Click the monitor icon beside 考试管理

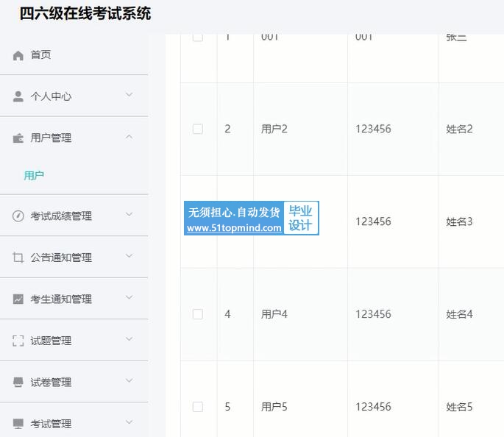pos(18,424)
